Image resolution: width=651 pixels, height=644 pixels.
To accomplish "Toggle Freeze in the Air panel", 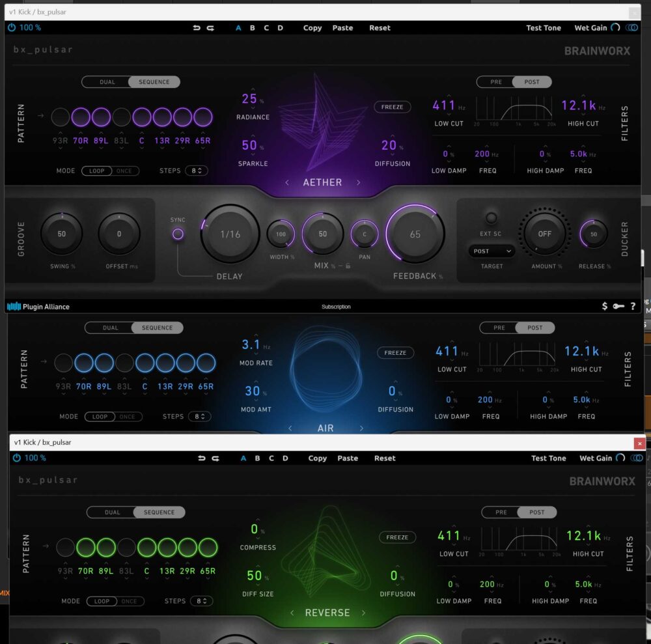I will pyautogui.click(x=395, y=352).
